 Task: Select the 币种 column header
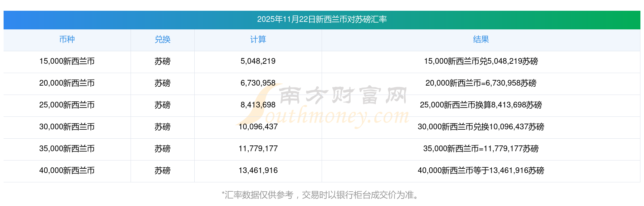[67, 39]
